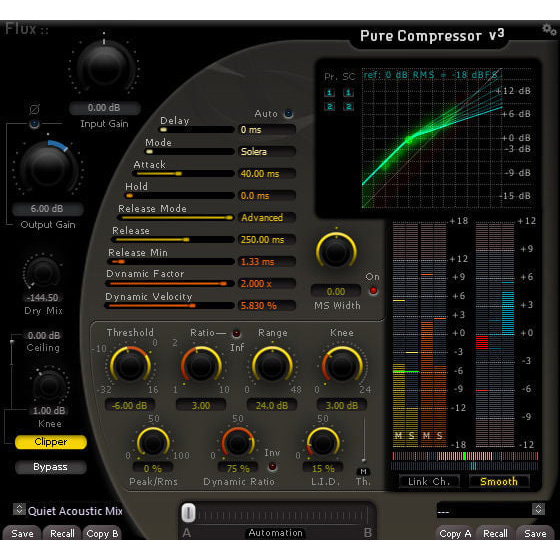The width and height of the screenshot is (560, 560).
Task: Click the compression curve display
Action: point(432,138)
